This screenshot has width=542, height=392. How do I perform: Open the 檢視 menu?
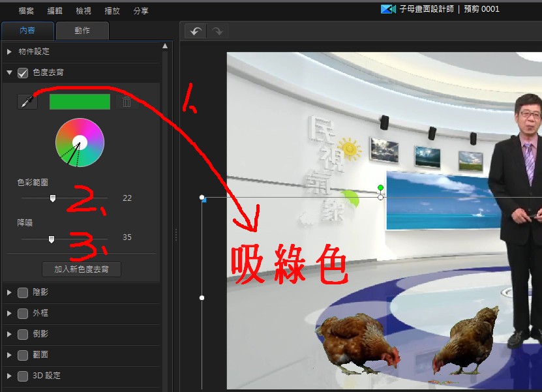coord(83,11)
